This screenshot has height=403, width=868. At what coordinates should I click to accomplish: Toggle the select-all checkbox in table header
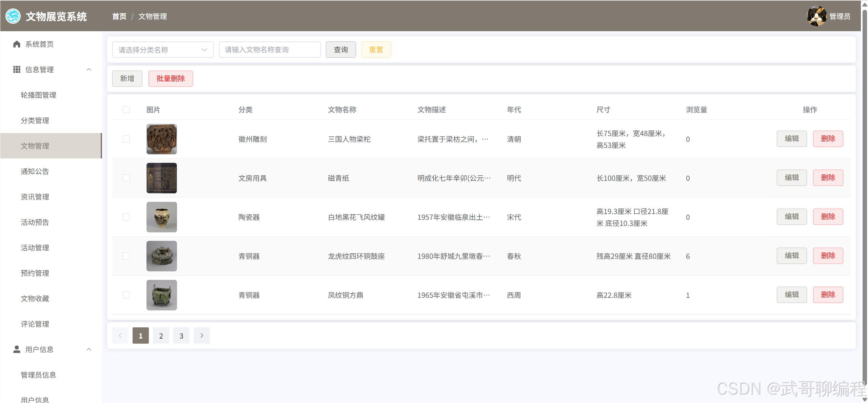(126, 110)
